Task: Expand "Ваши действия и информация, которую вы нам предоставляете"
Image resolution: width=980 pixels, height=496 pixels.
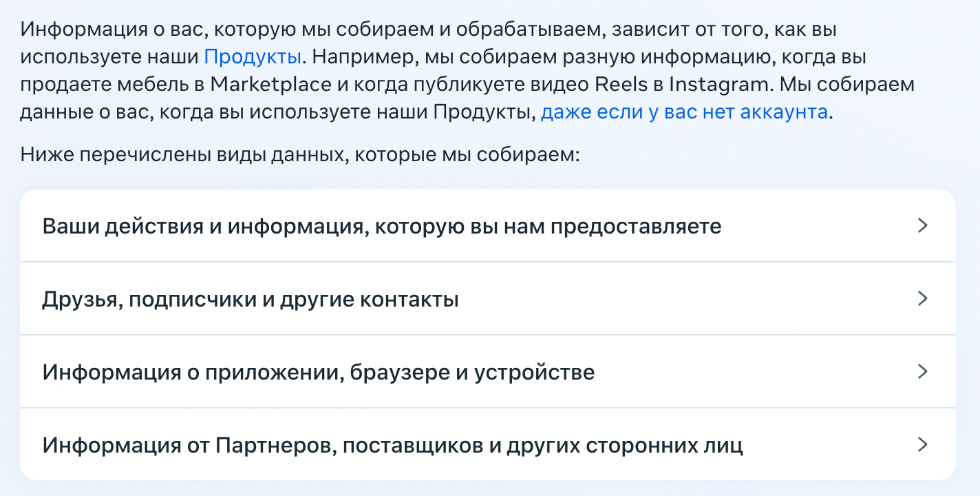Action: [x=382, y=226]
